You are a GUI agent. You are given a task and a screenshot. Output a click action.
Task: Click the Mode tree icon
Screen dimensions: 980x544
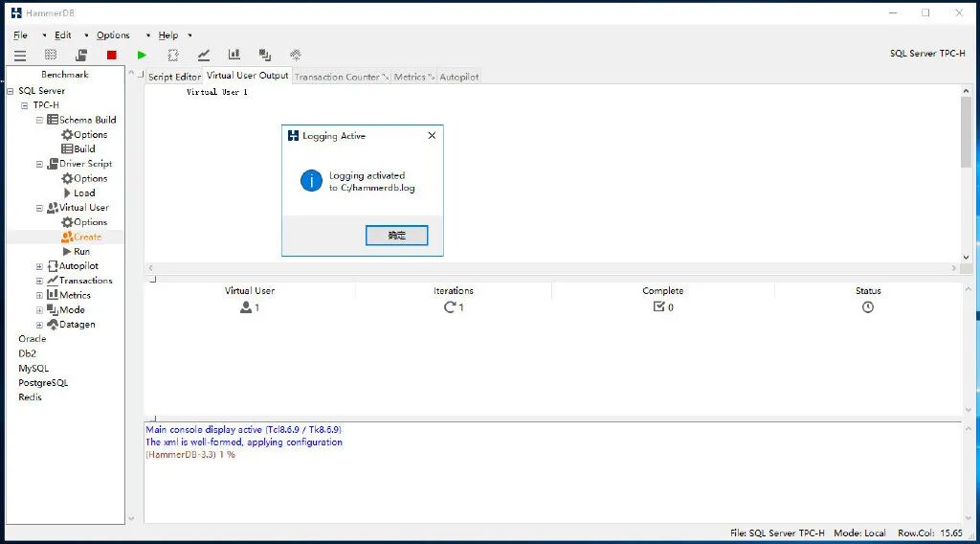pyautogui.click(x=53, y=309)
